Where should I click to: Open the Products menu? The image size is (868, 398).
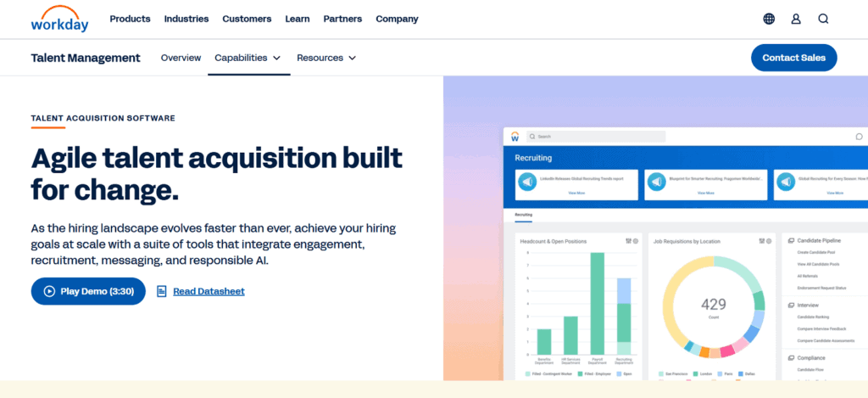(130, 19)
